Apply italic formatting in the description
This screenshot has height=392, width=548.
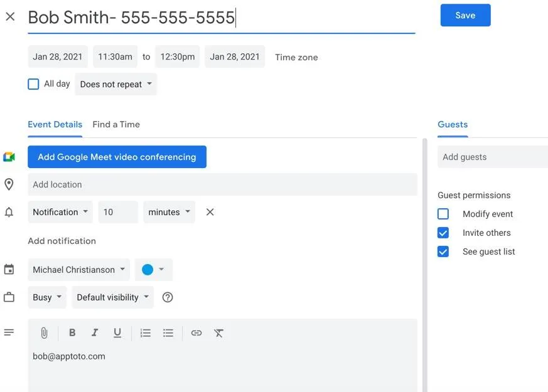point(95,332)
